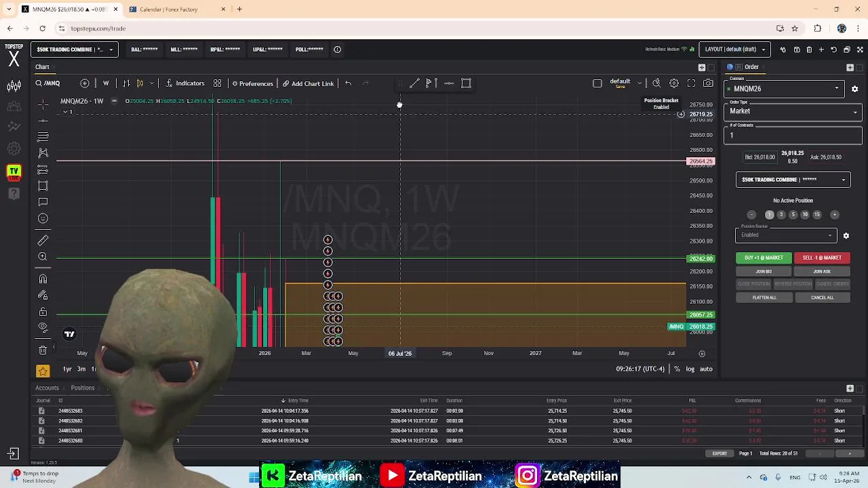Select the crosshair cursor tool
The height and width of the screenshot is (488, 868).
coord(43,104)
